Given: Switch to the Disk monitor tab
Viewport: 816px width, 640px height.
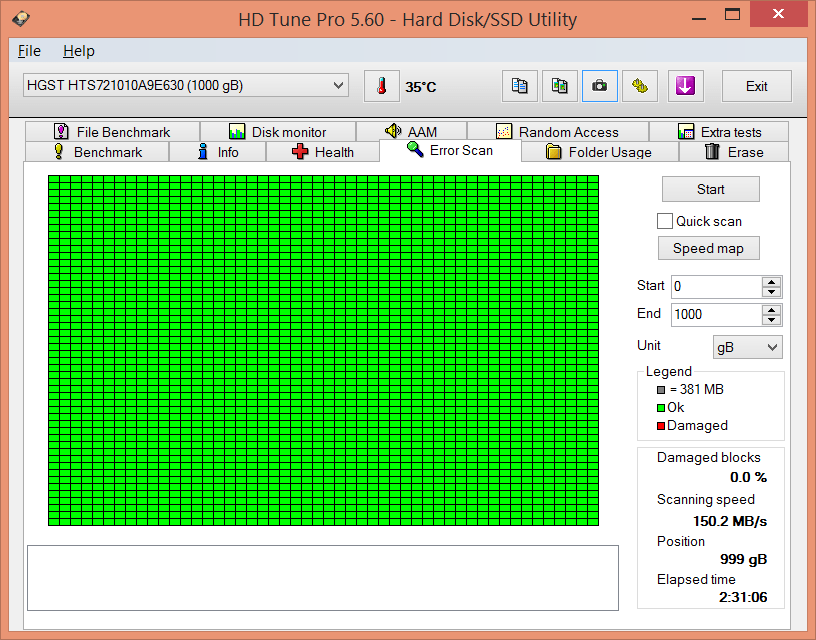Looking at the screenshot, I should tap(278, 132).
